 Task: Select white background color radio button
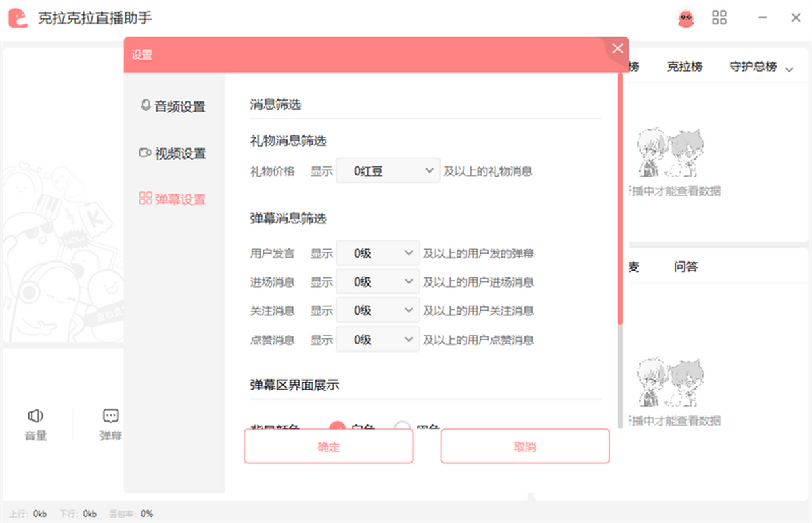pos(337,428)
